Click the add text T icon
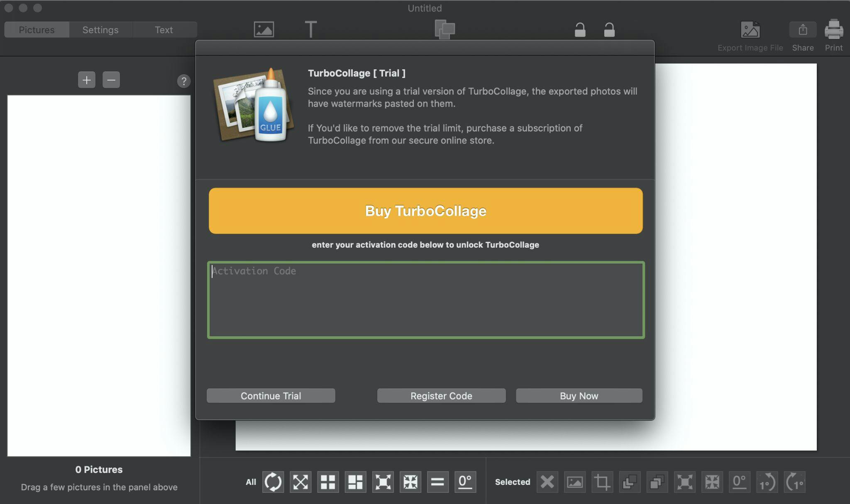The height and width of the screenshot is (504, 850). click(x=310, y=29)
